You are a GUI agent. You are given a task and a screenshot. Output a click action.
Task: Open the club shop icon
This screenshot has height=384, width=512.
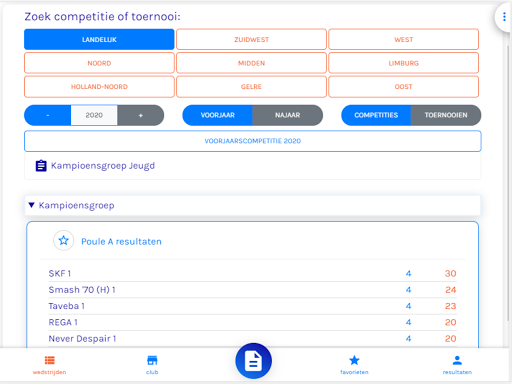pos(152,360)
